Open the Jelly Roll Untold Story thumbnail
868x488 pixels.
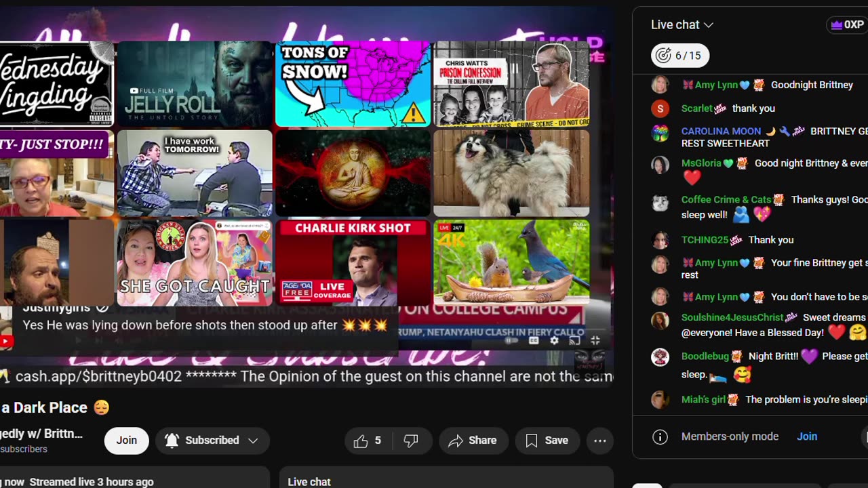[x=195, y=84]
